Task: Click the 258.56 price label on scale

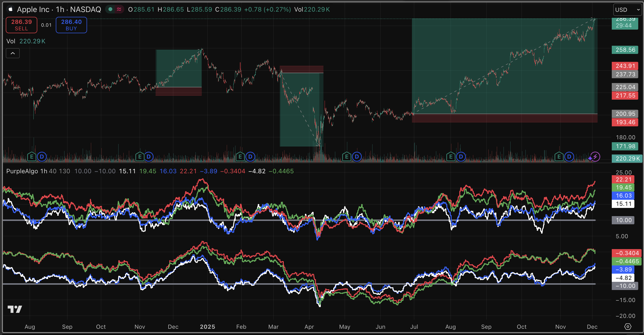Action: pos(625,50)
